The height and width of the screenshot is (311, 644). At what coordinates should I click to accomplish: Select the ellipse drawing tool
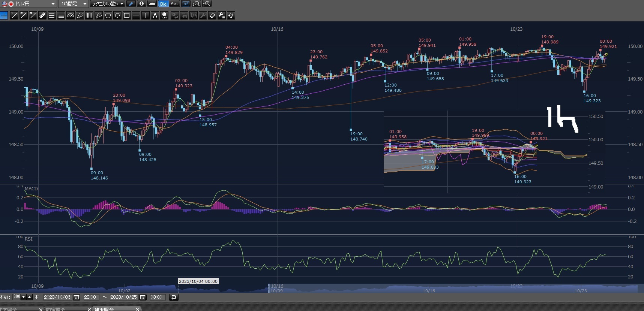[117, 15]
